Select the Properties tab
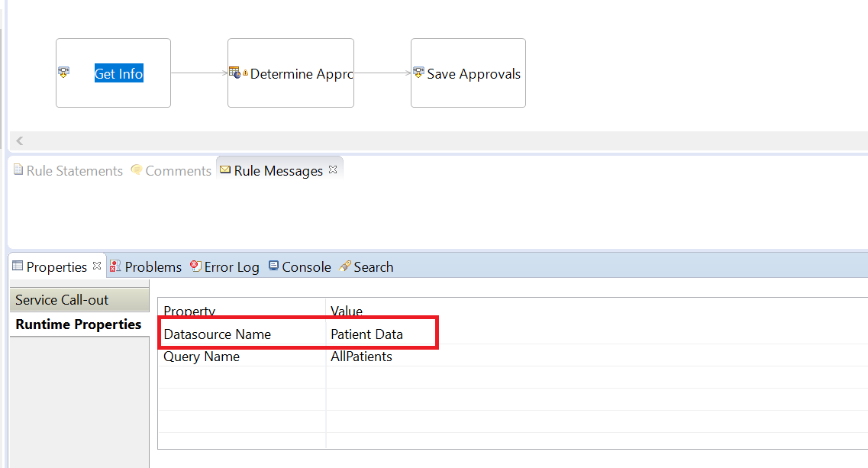Image resolution: width=868 pixels, height=468 pixels. (56, 267)
